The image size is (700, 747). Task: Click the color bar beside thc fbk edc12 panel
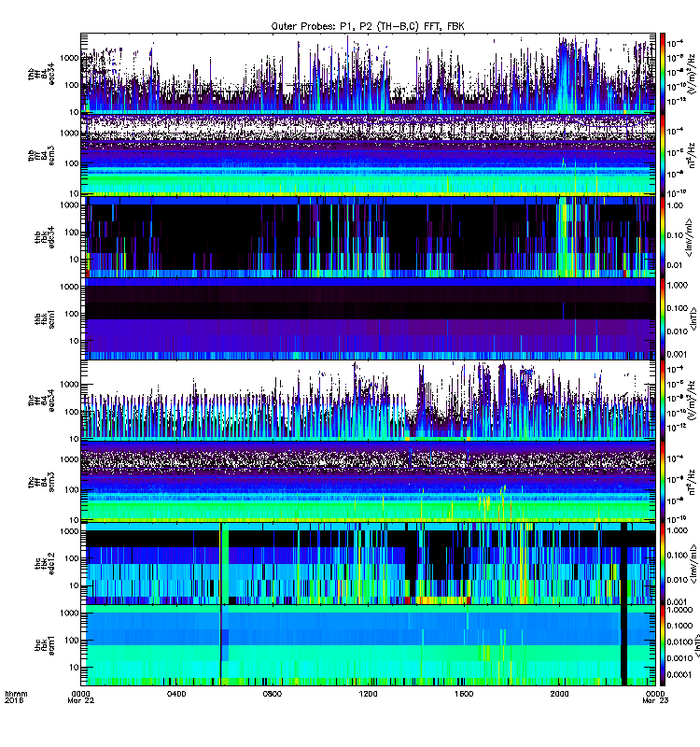[x=663, y=564]
